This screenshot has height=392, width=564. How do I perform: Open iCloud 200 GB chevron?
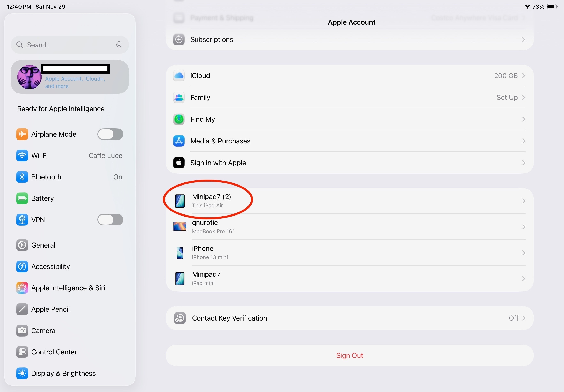point(523,76)
